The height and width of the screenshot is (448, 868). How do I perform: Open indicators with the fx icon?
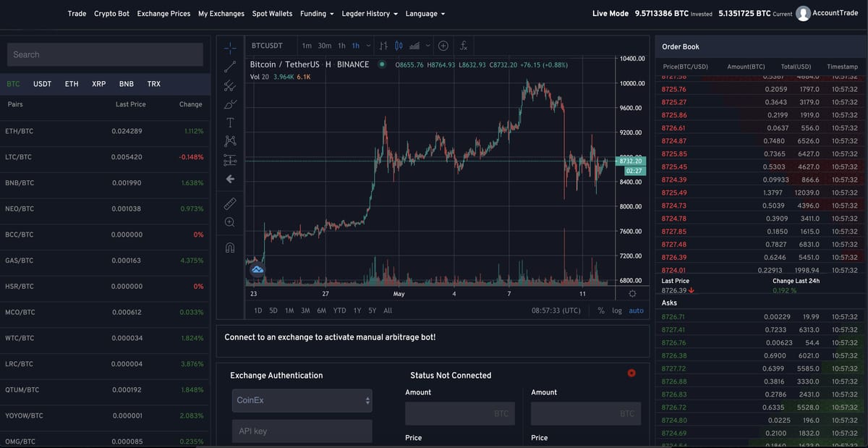coord(464,46)
